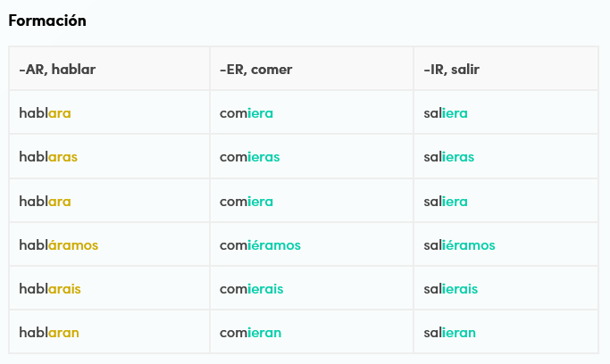610x364 pixels.
Task: Click "saliera" in the third conjugation row
Action: point(446,202)
